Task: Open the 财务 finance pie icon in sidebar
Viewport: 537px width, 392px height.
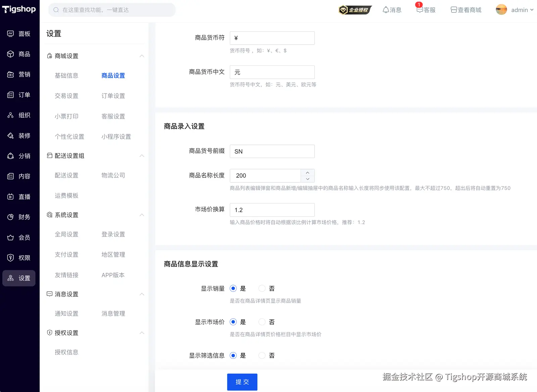Action: click(x=10, y=217)
